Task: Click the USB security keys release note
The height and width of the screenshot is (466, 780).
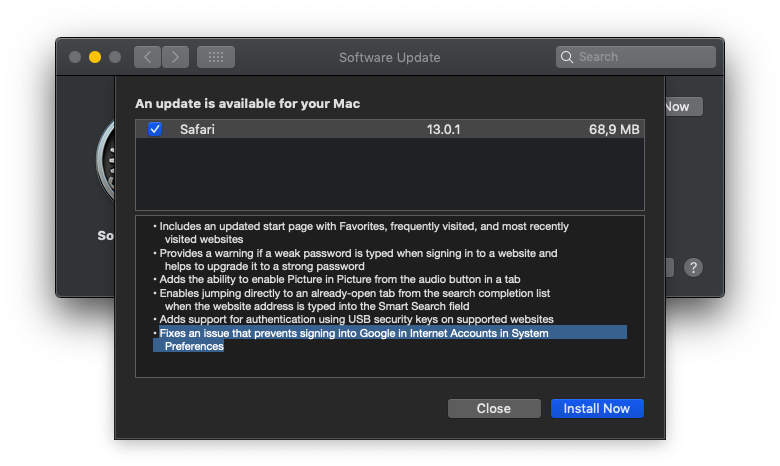Action: (356, 319)
